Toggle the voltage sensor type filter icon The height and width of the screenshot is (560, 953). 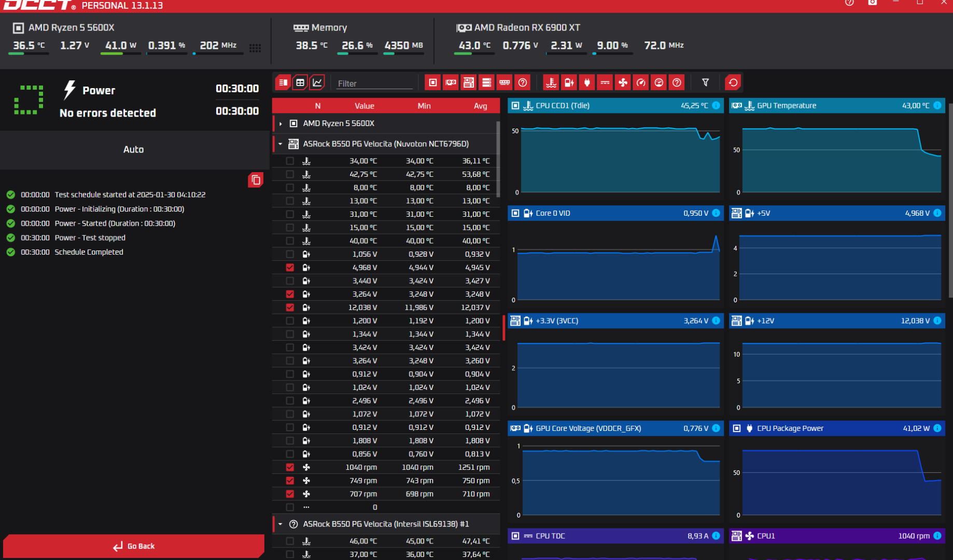(569, 82)
